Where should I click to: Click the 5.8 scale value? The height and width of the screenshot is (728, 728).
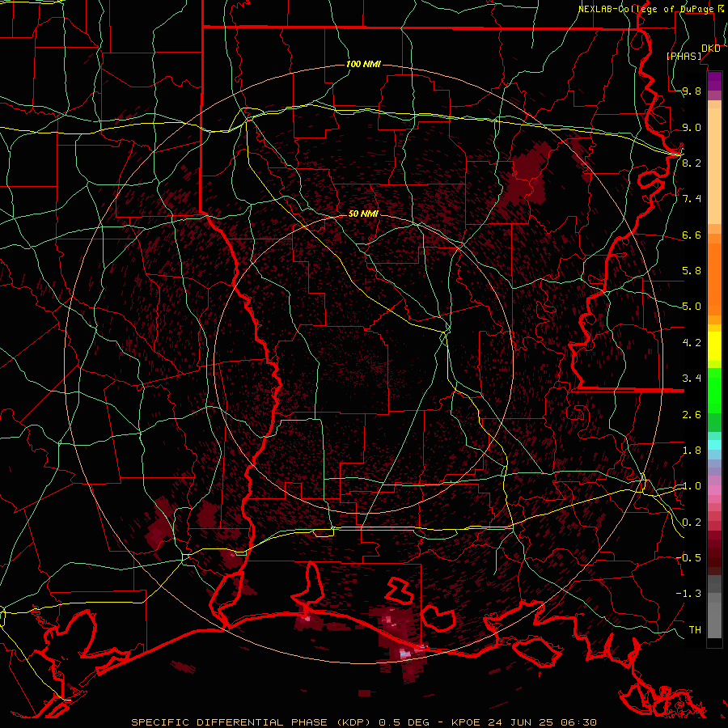(692, 271)
